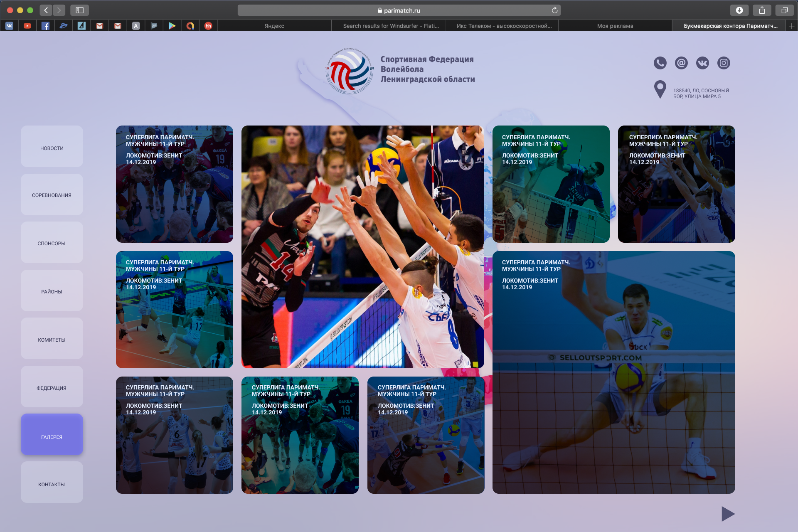
Task: Open the large card with SELLOUTSPORT.COM net banner
Action: pyautogui.click(x=614, y=372)
